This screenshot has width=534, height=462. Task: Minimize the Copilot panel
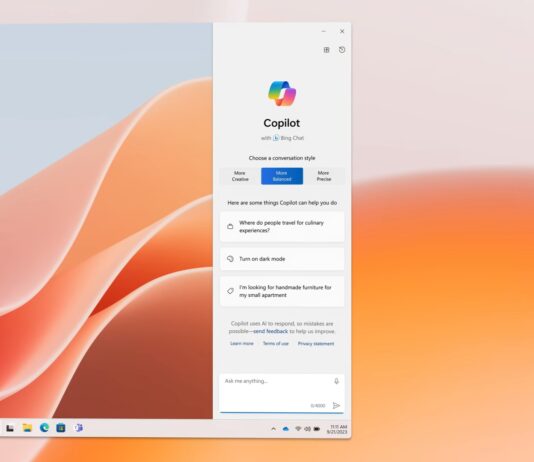click(x=324, y=31)
